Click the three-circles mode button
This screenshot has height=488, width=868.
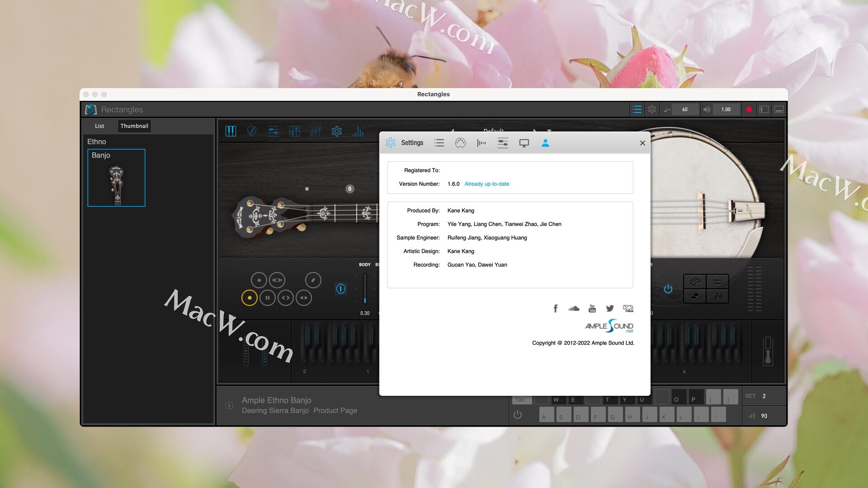pyautogui.click(x=717, y=282)
